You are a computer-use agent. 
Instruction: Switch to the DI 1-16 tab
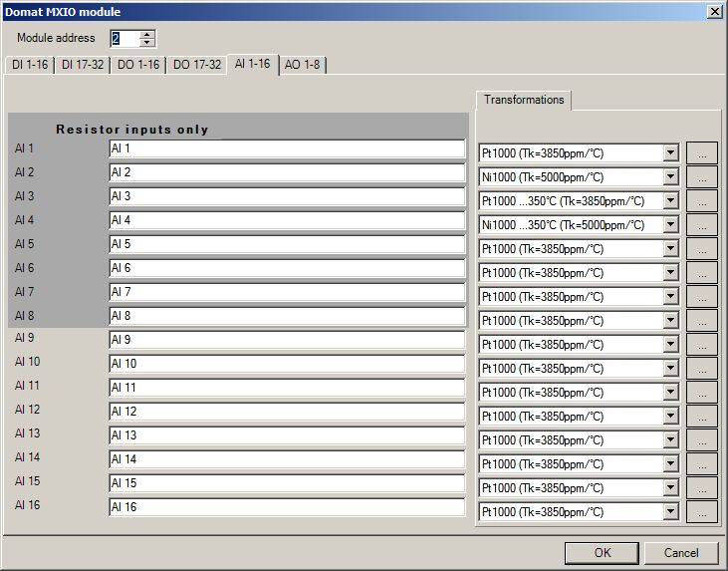pos(29,65)
